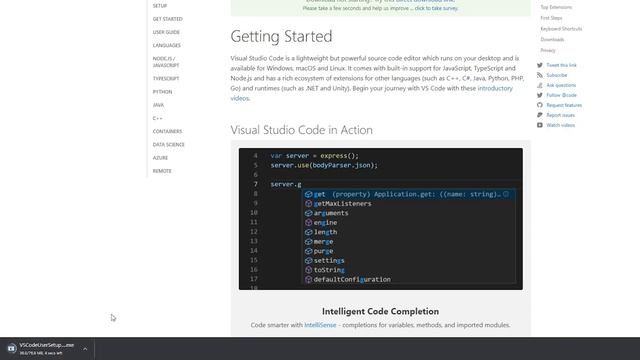Click the Getting Started heading

[281, 36]
